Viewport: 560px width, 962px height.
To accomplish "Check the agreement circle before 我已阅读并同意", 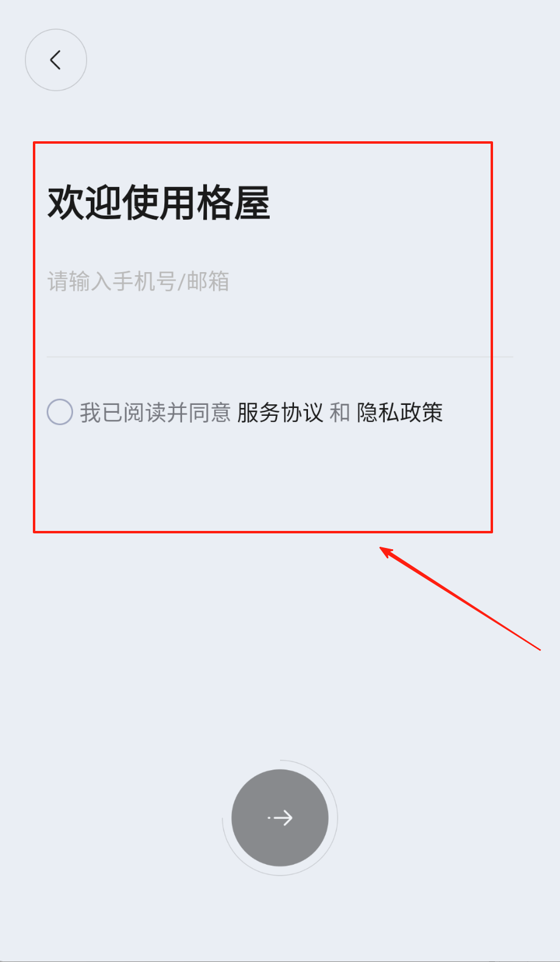I will [60, 412].
